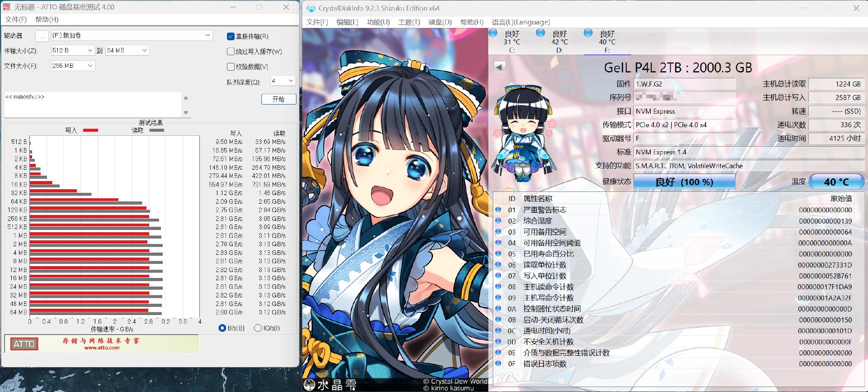Click the 属性名称 column header

point(538,198)
